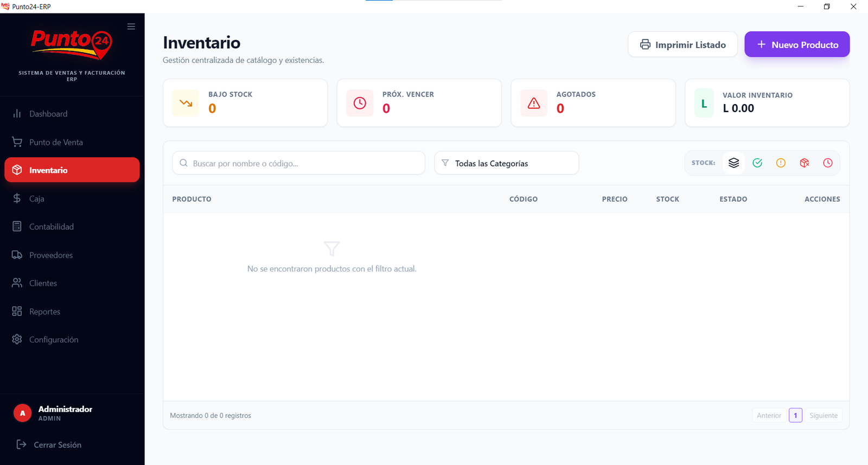Viewport: 868px width, 465px height.
Task: Filter expiring products with red clock icon
Action: (x=828, y=163)
